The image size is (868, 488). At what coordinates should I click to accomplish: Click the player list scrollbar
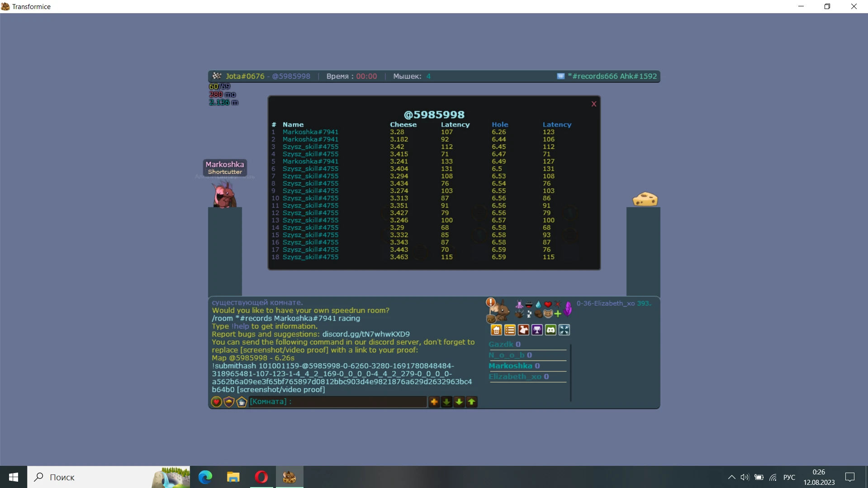click(571, 373)
